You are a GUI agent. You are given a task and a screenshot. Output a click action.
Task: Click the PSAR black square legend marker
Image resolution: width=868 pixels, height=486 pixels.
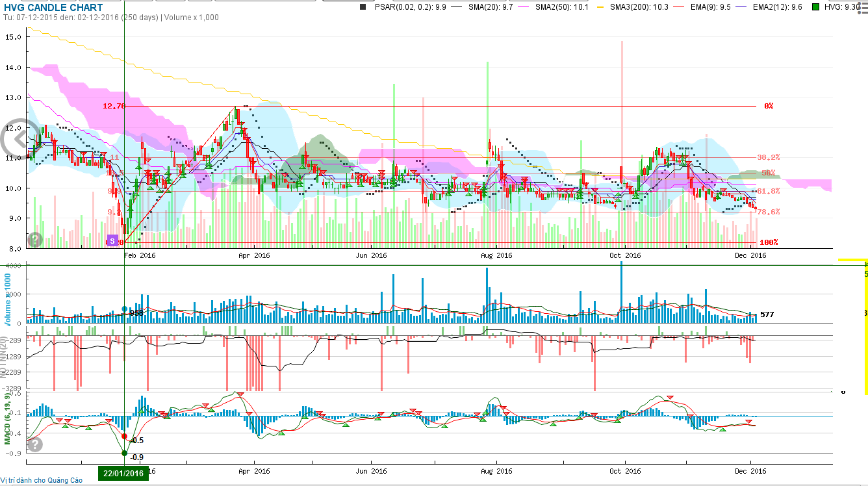(x=363, y=6)
